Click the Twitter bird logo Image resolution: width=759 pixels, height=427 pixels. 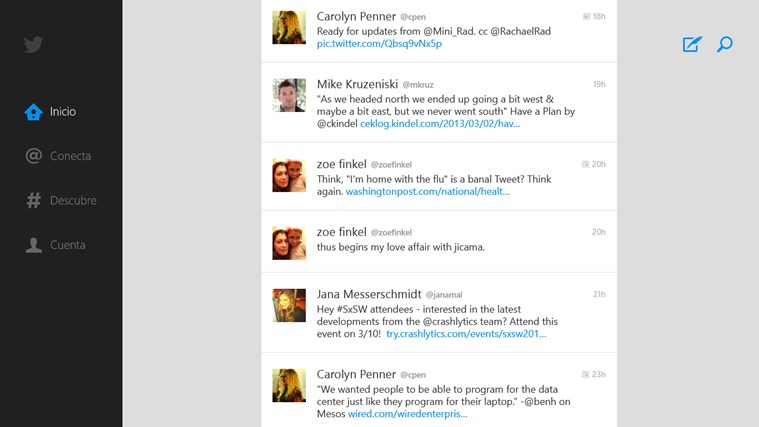[33, 44]
